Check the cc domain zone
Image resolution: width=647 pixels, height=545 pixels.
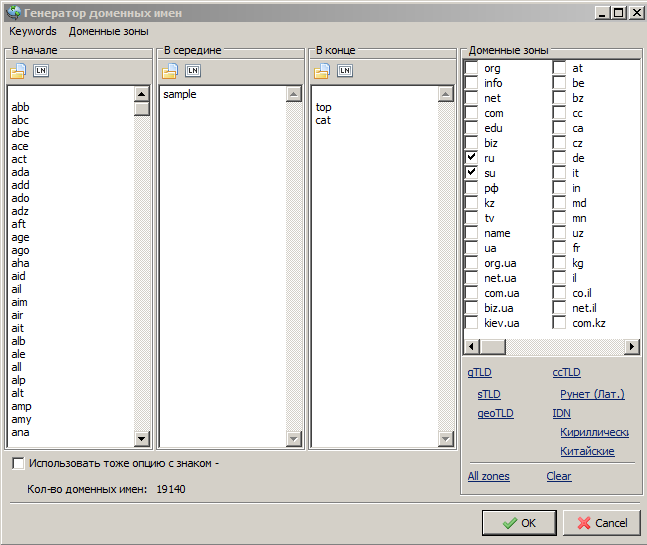point(559,113)
